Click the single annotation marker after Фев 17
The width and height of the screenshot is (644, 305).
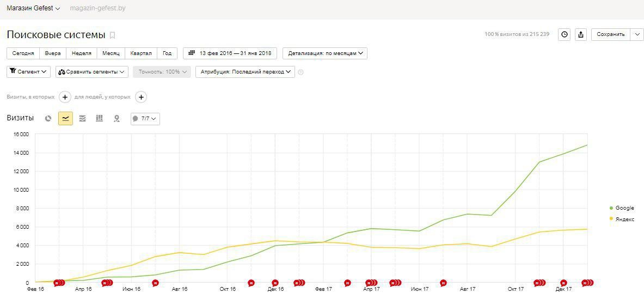point(347,283)
